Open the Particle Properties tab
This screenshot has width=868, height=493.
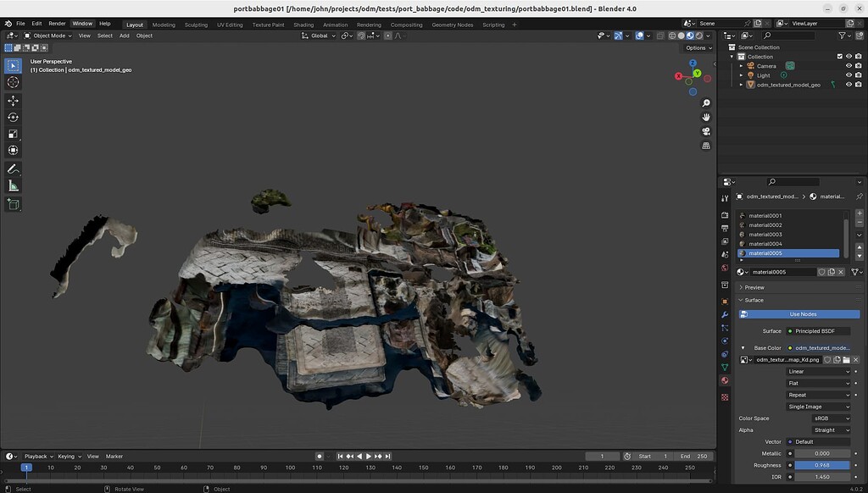tap(726, 328)
